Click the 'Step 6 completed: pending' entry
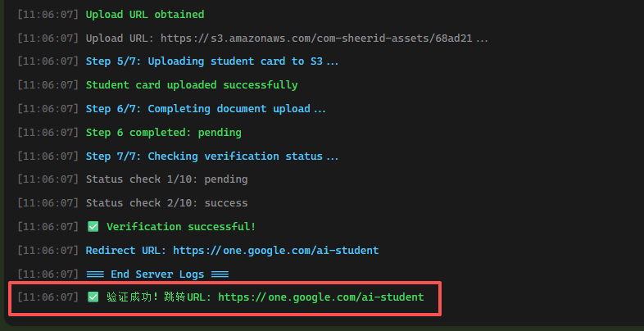Screen dimensions: 644x331 point(163,133)
